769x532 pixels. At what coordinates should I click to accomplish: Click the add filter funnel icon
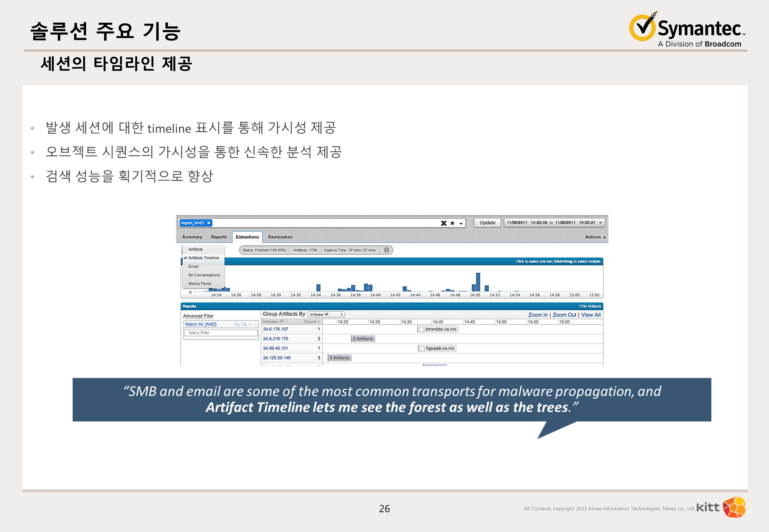tap(236, 324)
